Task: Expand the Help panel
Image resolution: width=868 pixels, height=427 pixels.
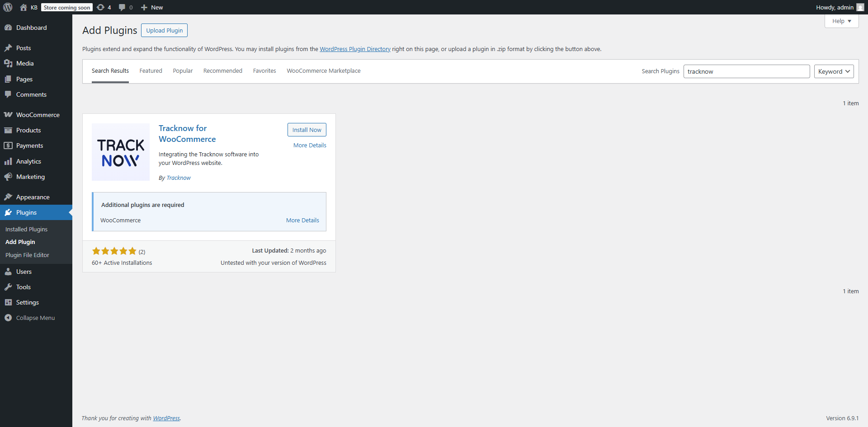Action: 841,21
